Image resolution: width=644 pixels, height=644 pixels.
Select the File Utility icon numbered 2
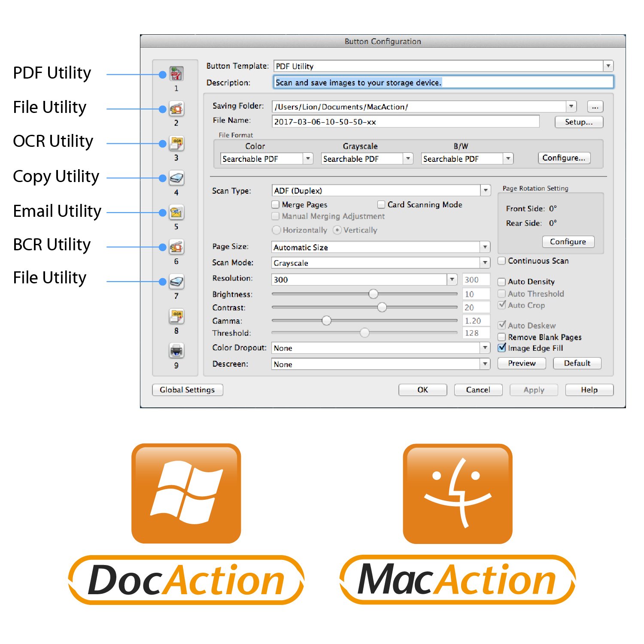click(176, 109)
